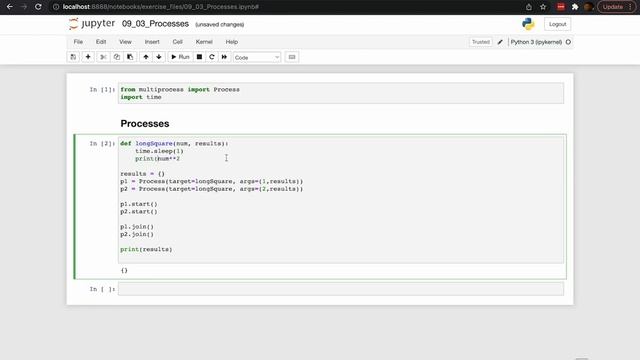Viewport: 640px width, 360px height.
Task: Cut selected cells with the scissors icon
Action: pos(103,57)
